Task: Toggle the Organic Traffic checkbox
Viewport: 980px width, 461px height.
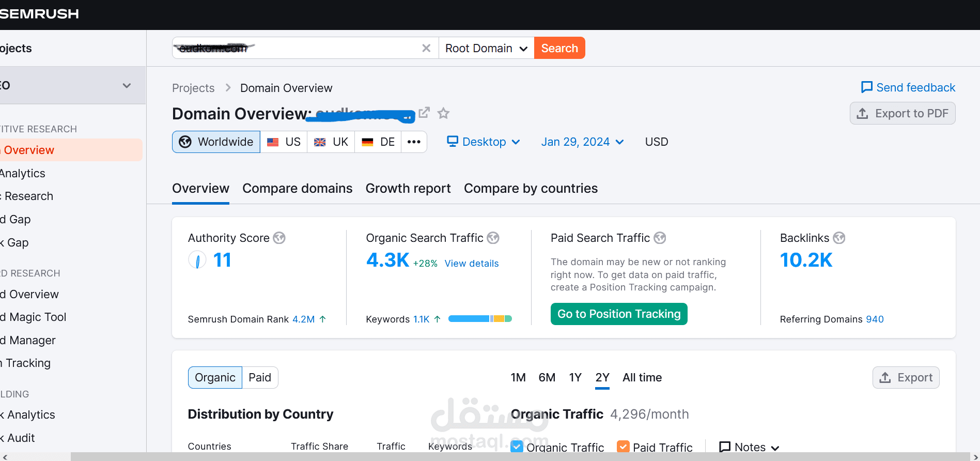Action: [x=517, y=446]
